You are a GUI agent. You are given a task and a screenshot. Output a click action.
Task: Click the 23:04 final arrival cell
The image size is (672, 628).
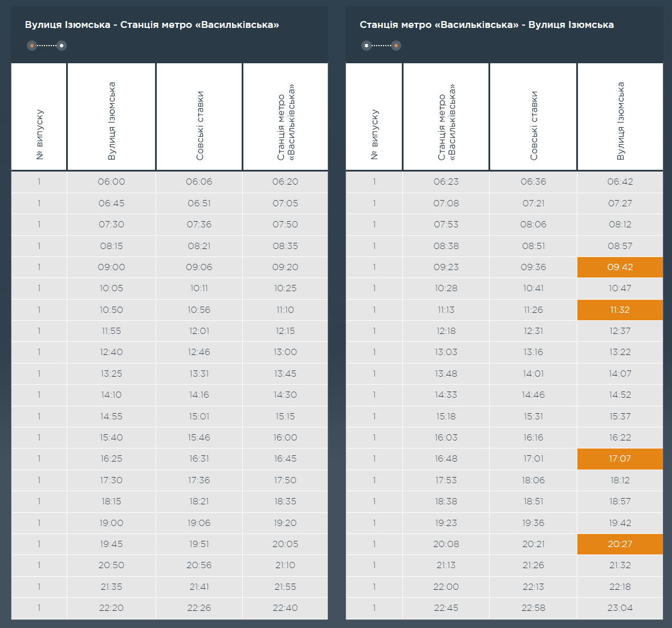point(620,608)
